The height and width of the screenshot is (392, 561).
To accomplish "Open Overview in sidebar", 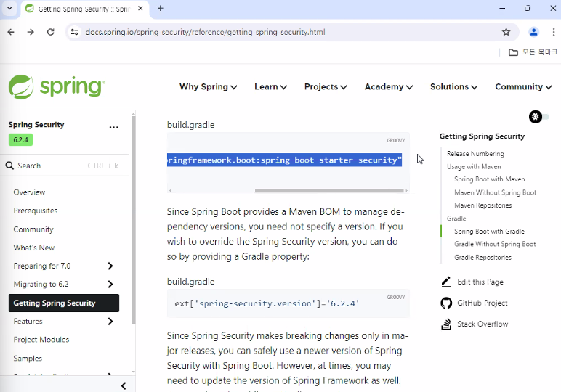I will click(29, 192).
